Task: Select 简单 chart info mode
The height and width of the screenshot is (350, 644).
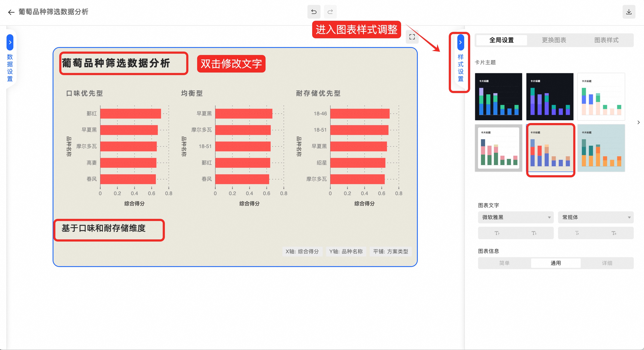Action: 504,263
